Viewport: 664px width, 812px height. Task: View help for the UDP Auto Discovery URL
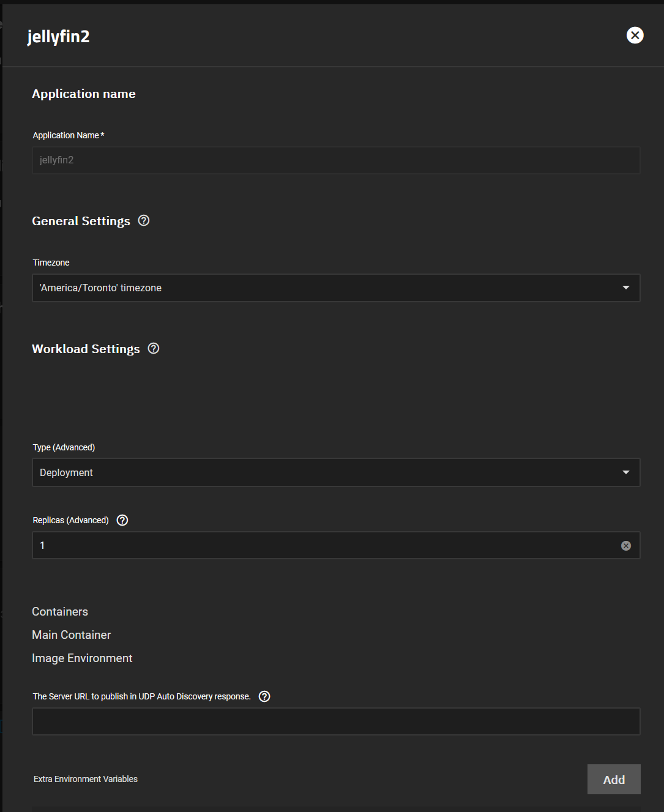[x=264, y=696]
